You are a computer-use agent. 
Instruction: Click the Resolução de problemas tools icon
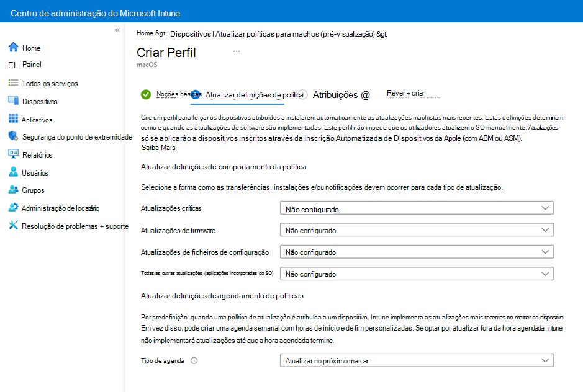[14, 225]
